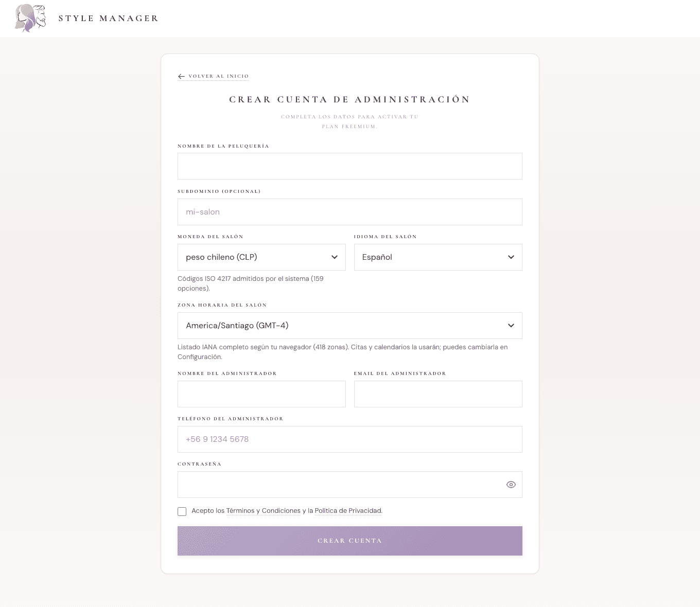
Task: Click the Style Manager logo icon
Action: 30,19
